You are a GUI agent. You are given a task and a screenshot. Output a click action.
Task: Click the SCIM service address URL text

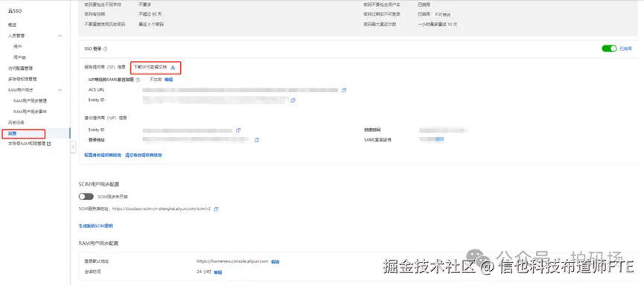161,208
